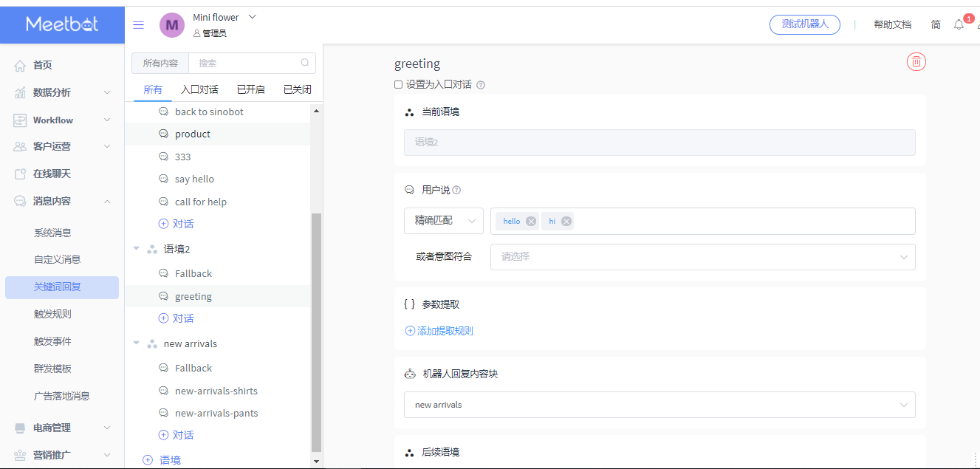980x469 pixels.
Task: Select the 333 dialog row
Action: point(218,157)
